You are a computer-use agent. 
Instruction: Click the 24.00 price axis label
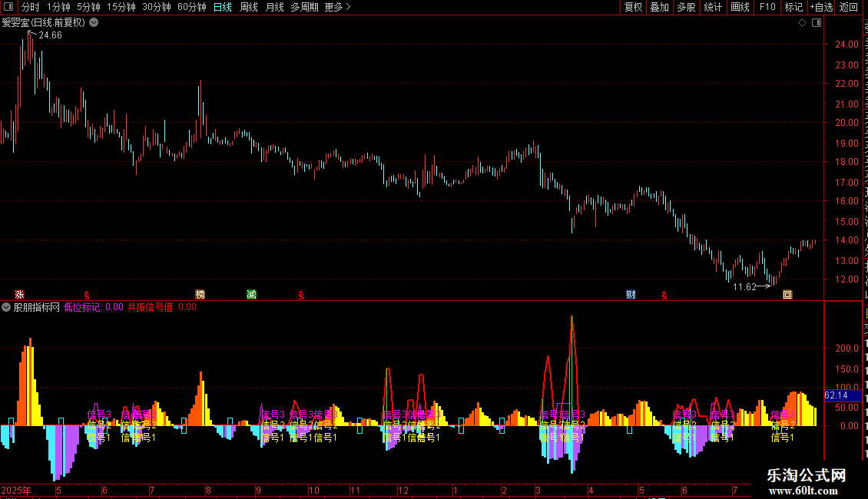(847, 45)
